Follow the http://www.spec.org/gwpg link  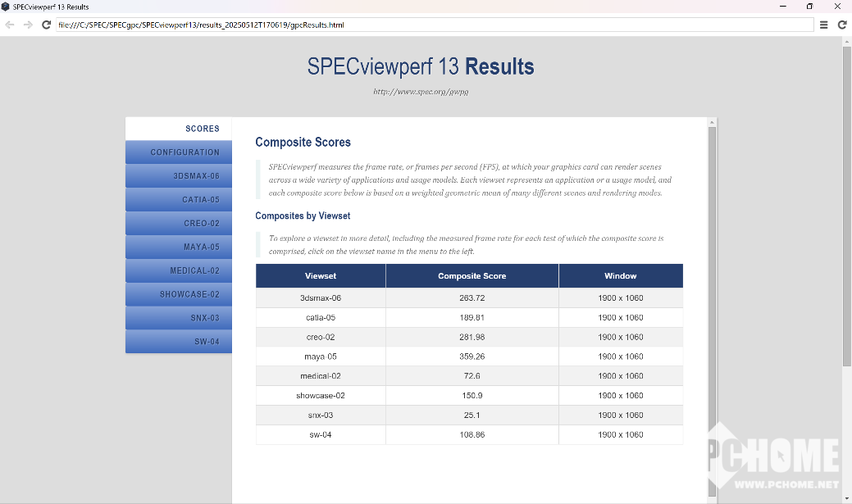point(421,92)
